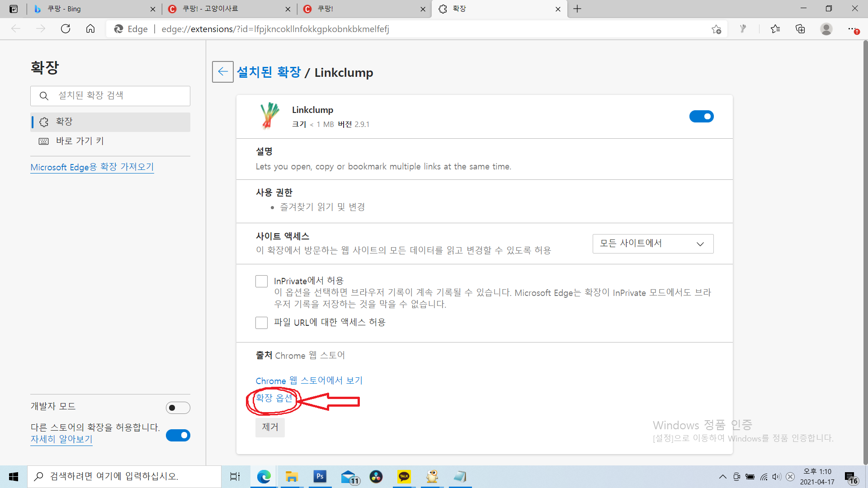
Task: Select the 바로 가기 키 sidebar item
Action: [110, 141]
